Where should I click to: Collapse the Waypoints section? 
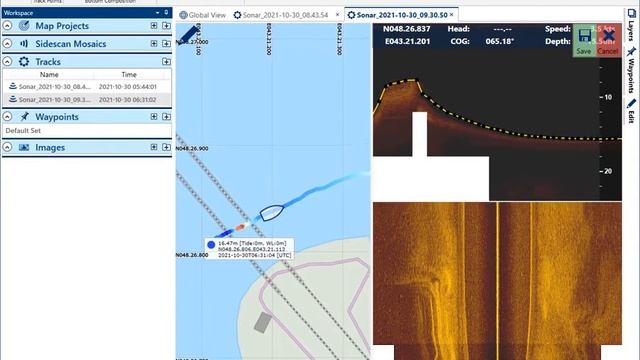pyautogui.click(x=7, y=117)
